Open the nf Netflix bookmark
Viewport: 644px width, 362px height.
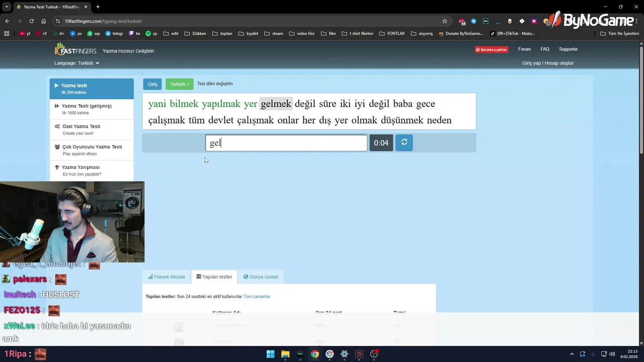coord(42,34)
